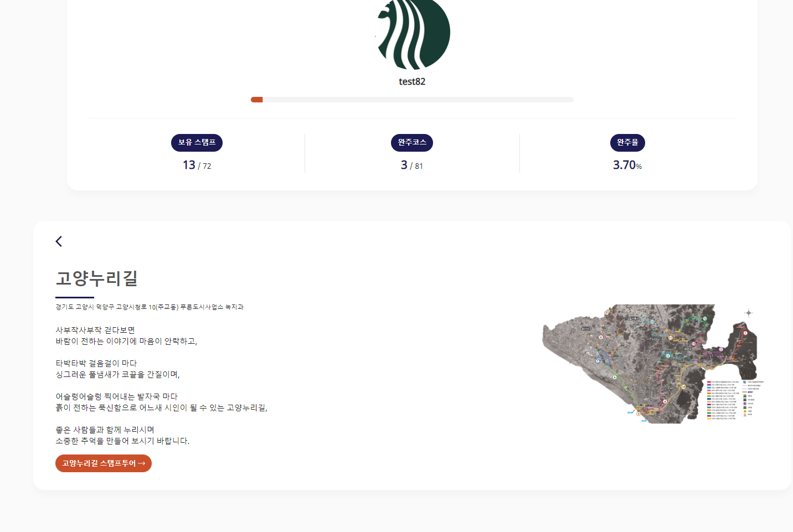Image resolution: width=793 pixels, height=532 pixels.
Task: Click the 13 / 72 stamp count
Action: click(197, 165)
